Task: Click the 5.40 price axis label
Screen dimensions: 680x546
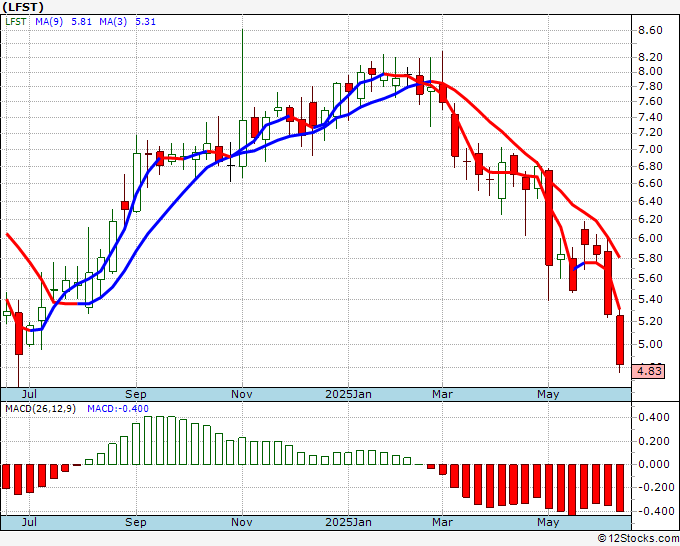Action: pos(650,299)
